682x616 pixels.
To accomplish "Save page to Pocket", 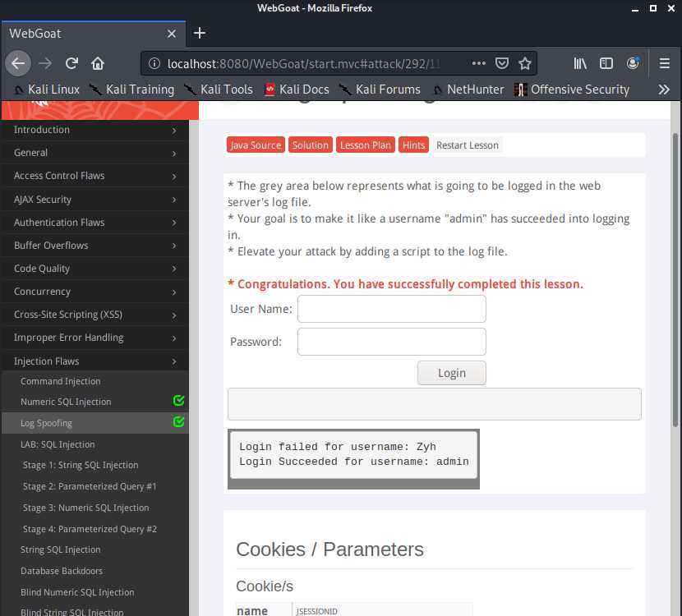I will (501, 63).
